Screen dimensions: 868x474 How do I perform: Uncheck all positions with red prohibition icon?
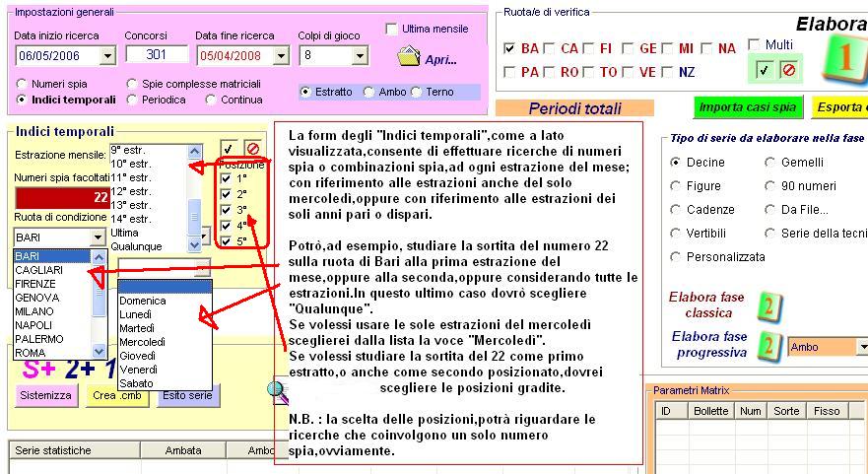253,149
